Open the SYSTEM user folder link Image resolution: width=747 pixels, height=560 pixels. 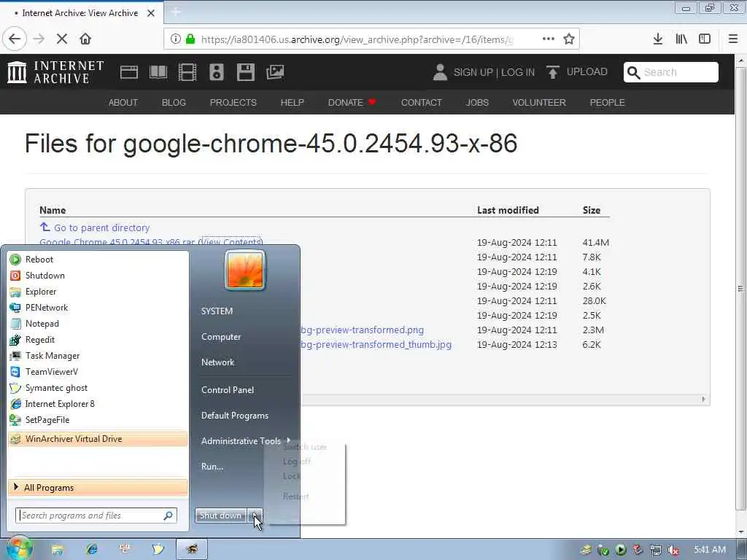pos(217,311)
